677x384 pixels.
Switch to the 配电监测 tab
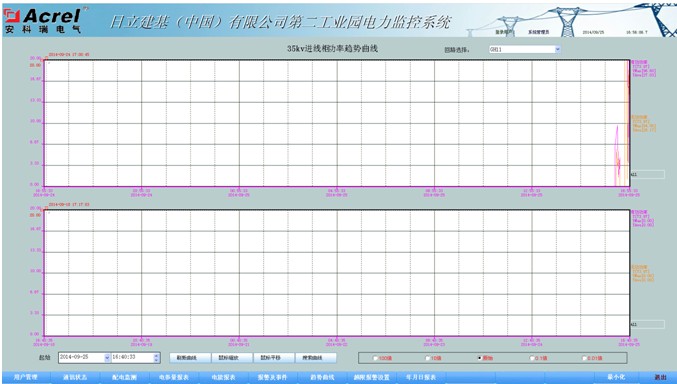(x=124, y=377)
